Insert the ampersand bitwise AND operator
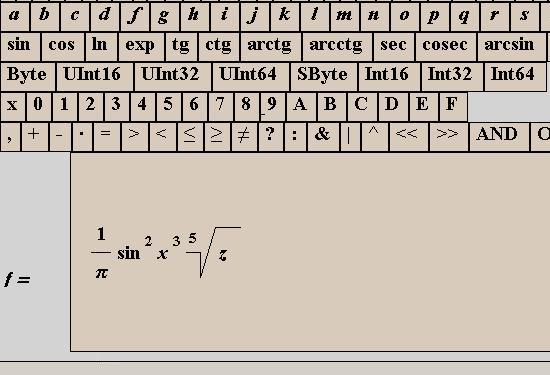 tap(323, 137)
